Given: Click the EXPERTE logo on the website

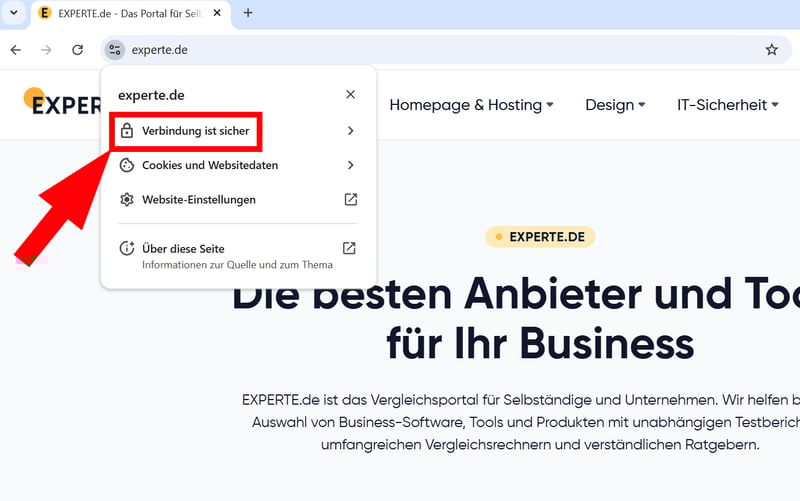Looking at the screenshot, I should (x=62, y=102).
